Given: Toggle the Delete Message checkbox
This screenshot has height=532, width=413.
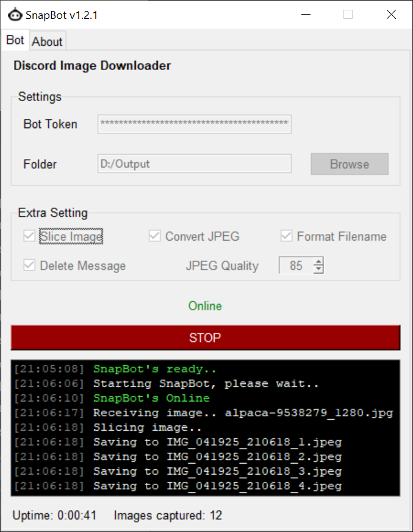Looking at the screenshot, I should point(29,266).
